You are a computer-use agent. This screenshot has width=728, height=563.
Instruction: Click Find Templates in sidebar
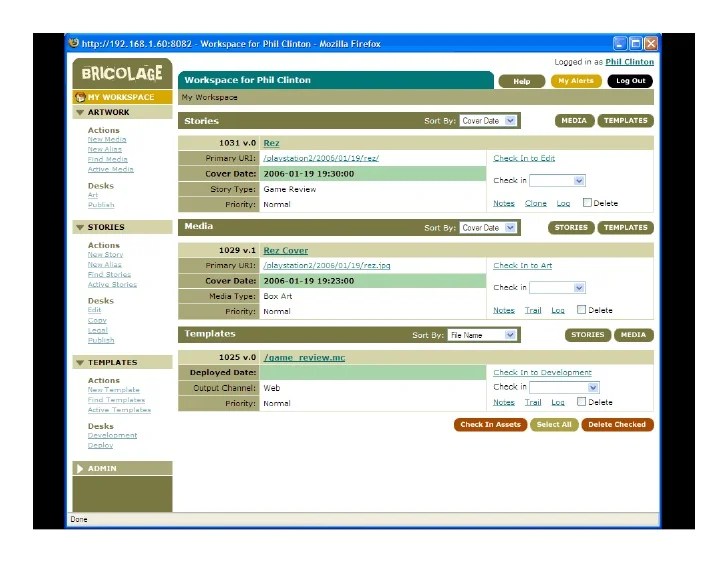(116, 400)
